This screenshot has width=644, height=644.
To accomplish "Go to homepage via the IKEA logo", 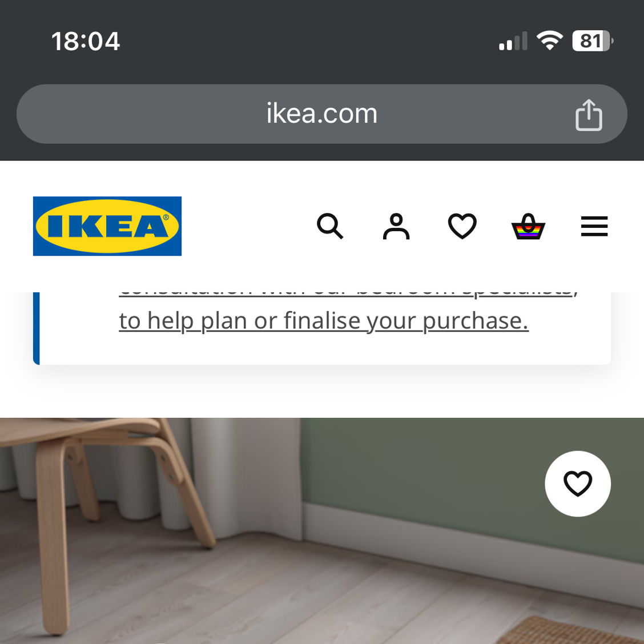I will coord(107,226).
